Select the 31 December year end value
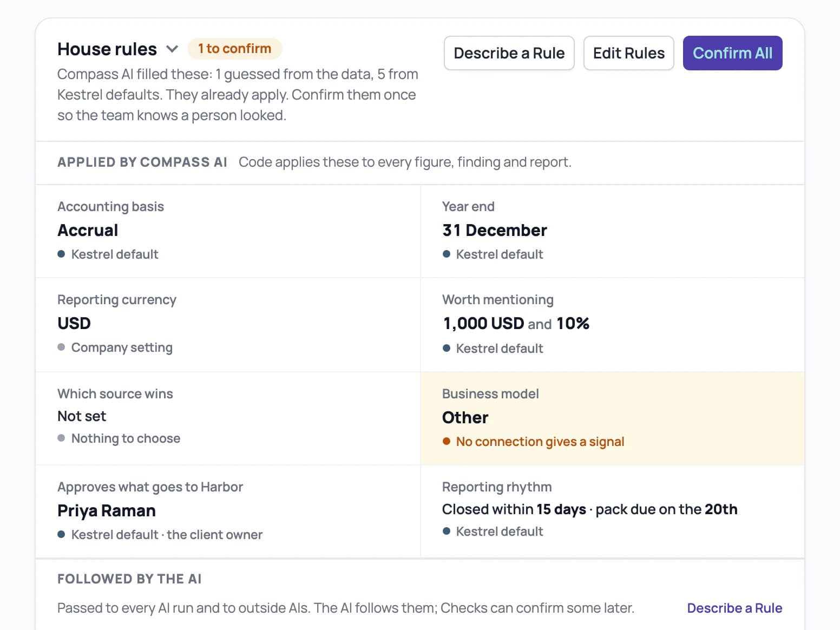The height and width of the screenshot is (630, 840). coord(494,230)
